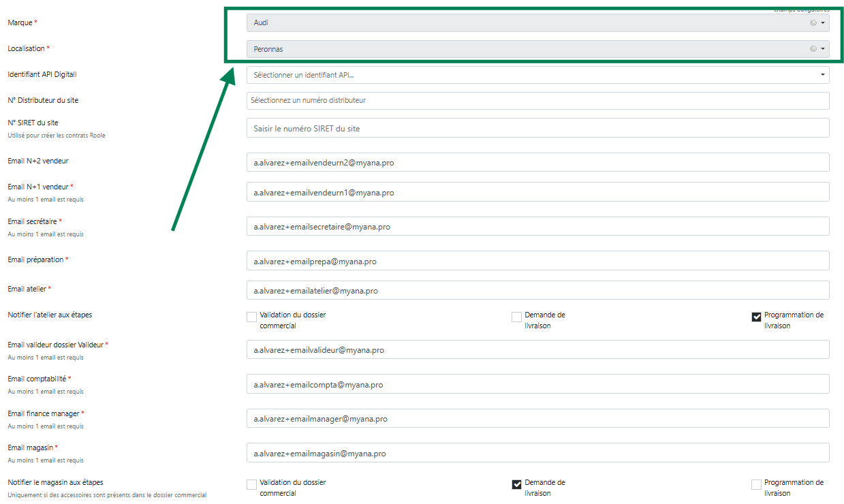Select the Email comptabilité field
Screen dimensions: 844x504
click(537, 385)
